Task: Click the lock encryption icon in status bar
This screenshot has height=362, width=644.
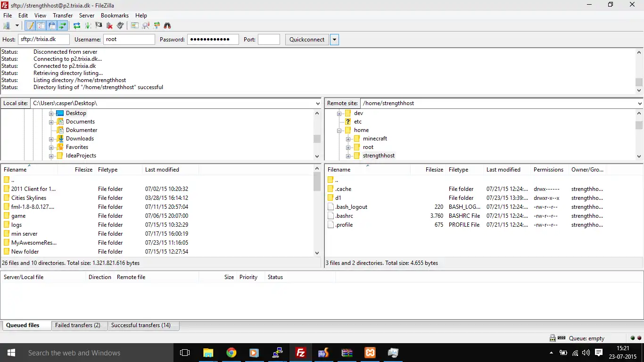Action: click(x=552, y=338)
